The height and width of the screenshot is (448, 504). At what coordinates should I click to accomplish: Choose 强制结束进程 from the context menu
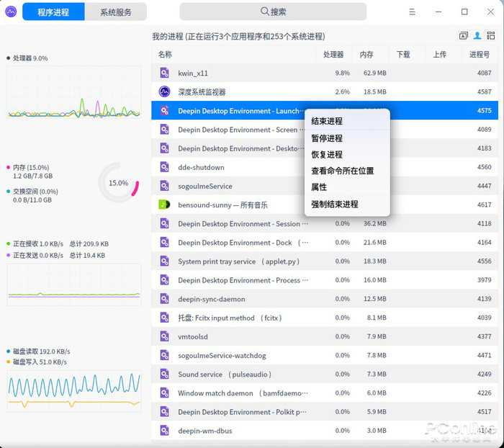tap(334, 205)
